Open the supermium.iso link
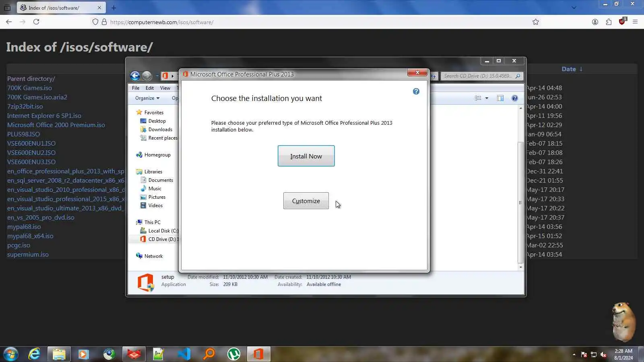 [x=28, y=255]
